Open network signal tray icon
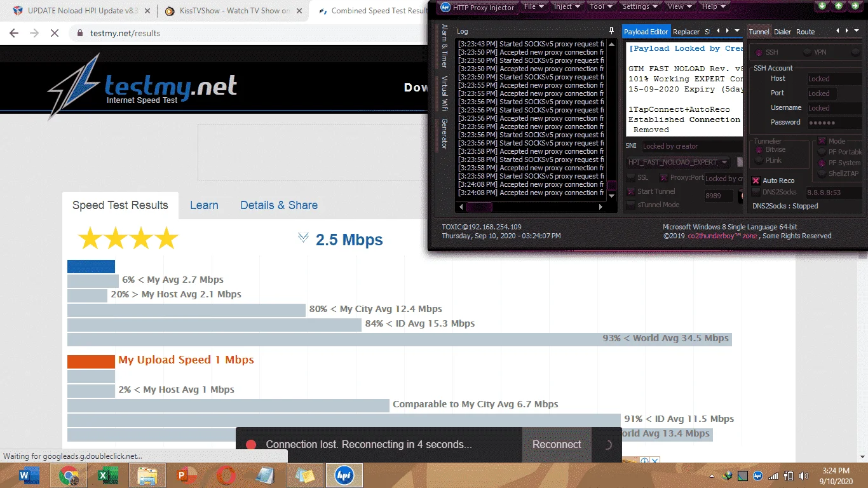 [x=773, y=475]
